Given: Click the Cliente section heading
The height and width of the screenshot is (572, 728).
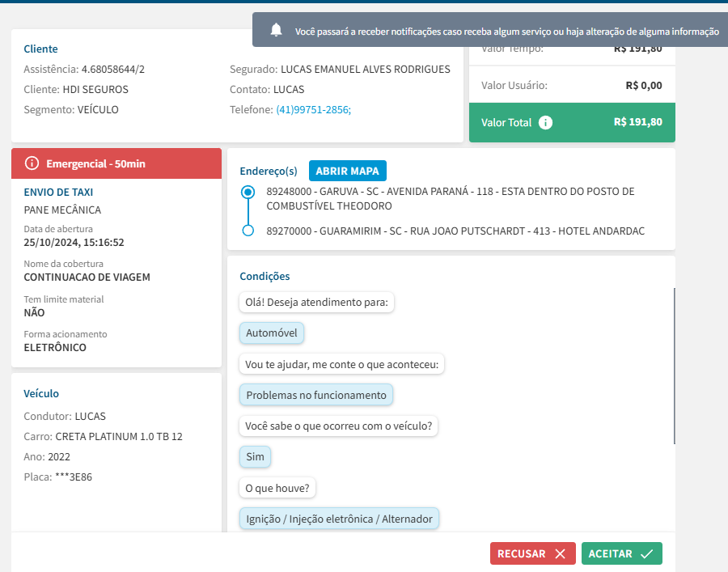Looking at the screenshot, I should [41, 49].
